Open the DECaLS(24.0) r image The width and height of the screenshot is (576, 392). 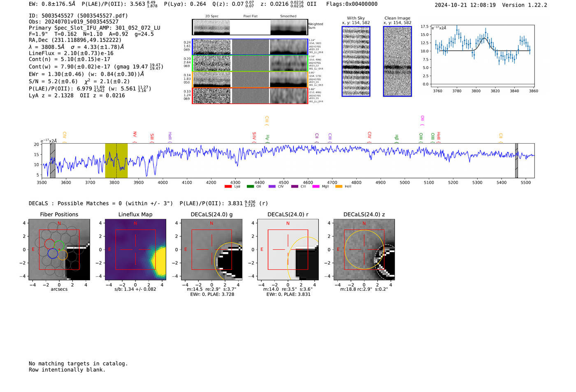click(x=288, y=250)
